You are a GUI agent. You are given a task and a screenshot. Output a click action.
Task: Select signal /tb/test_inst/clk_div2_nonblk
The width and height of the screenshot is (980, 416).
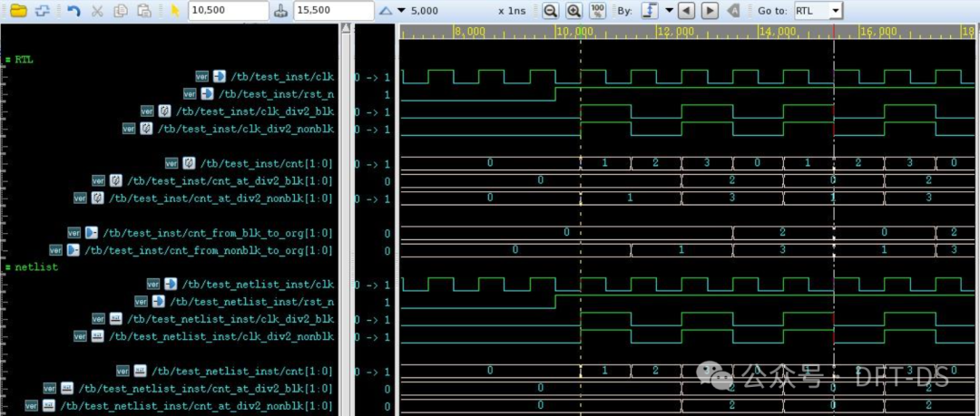pyautogui.click(x=246, y=130)
